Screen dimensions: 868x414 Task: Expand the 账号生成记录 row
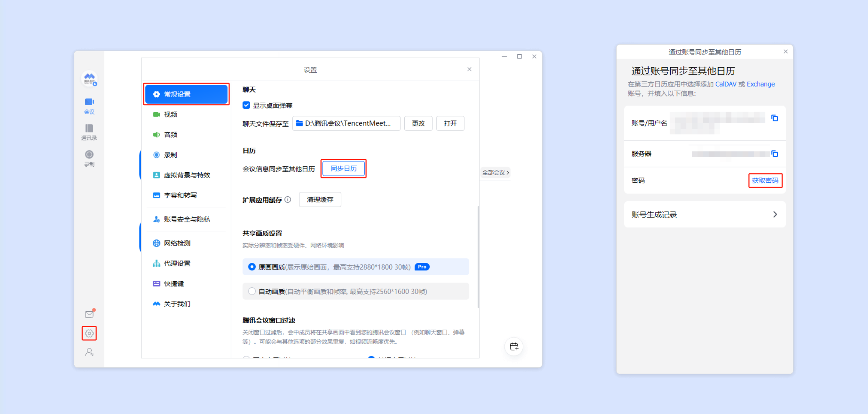tap(705, 215)
